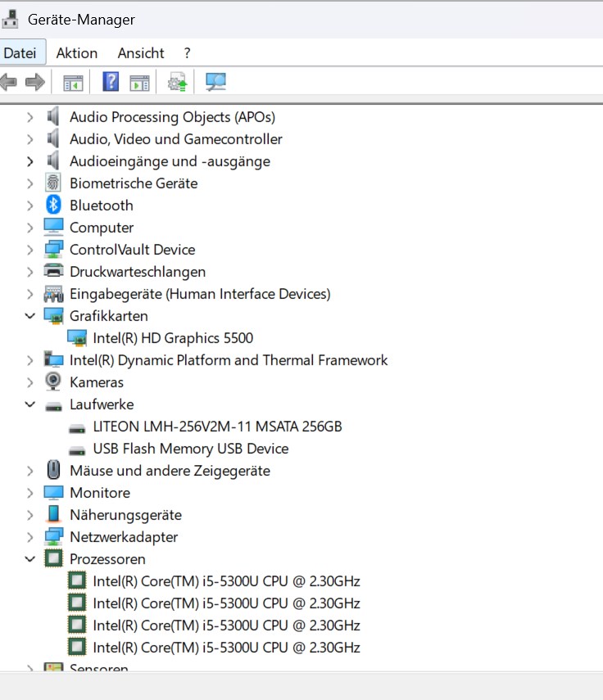Collapse the Prozessoren category

click(30, 559)
